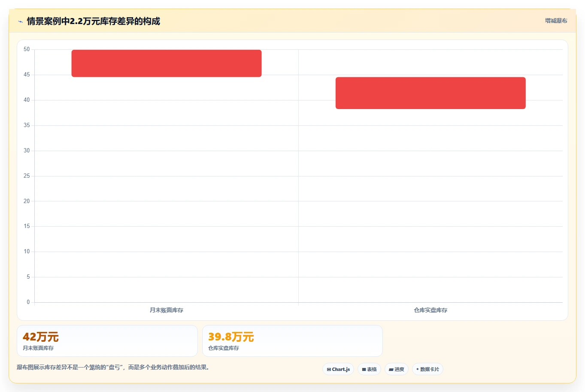585x392 pixels.
Task: Click the y-axis tick label 15
Action: click(x=27, y=226)
